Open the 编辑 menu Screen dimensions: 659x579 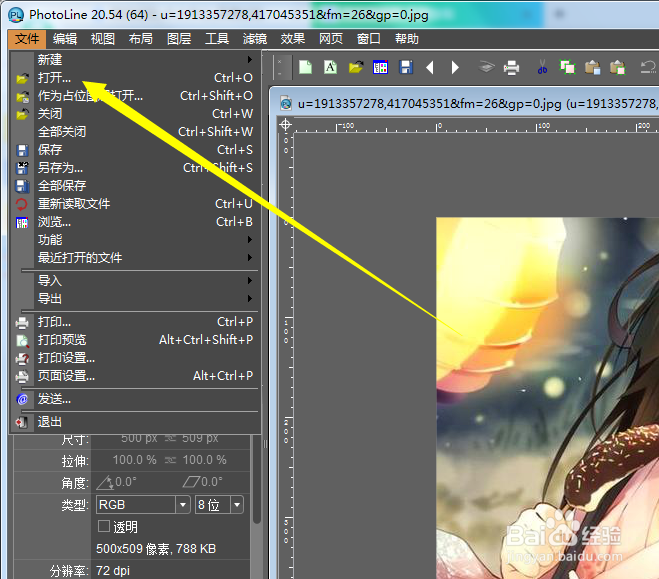65,39
